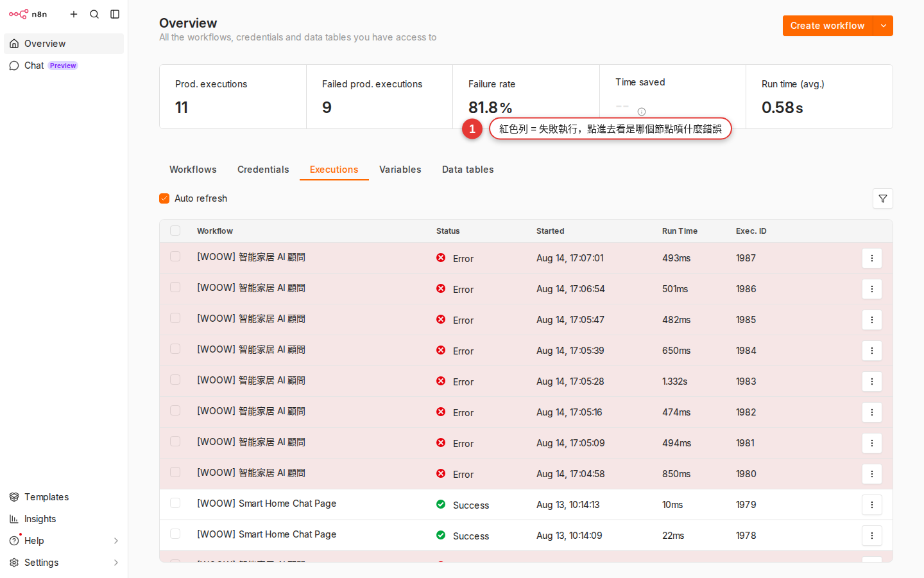Image resolution: width=924 pixels, height=578 pixels.
Task: Open Smart Home Chat Page run 10:14:09
Action: [526, 536]
